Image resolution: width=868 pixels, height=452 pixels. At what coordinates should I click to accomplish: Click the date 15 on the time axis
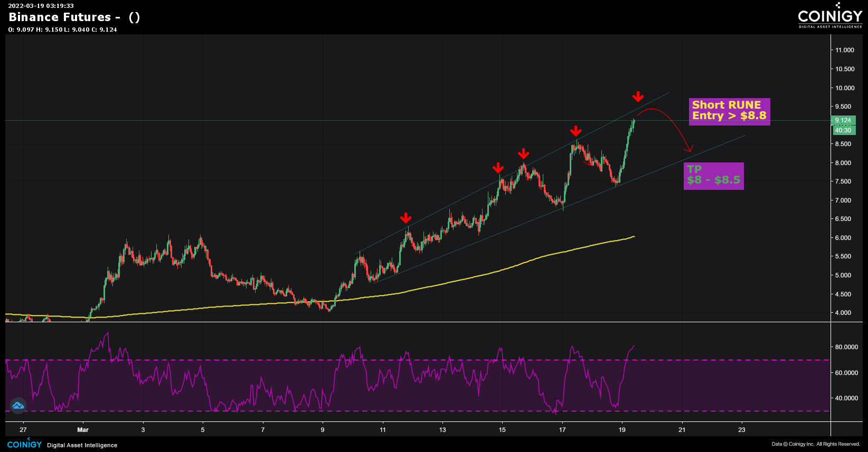coord(502,430)
